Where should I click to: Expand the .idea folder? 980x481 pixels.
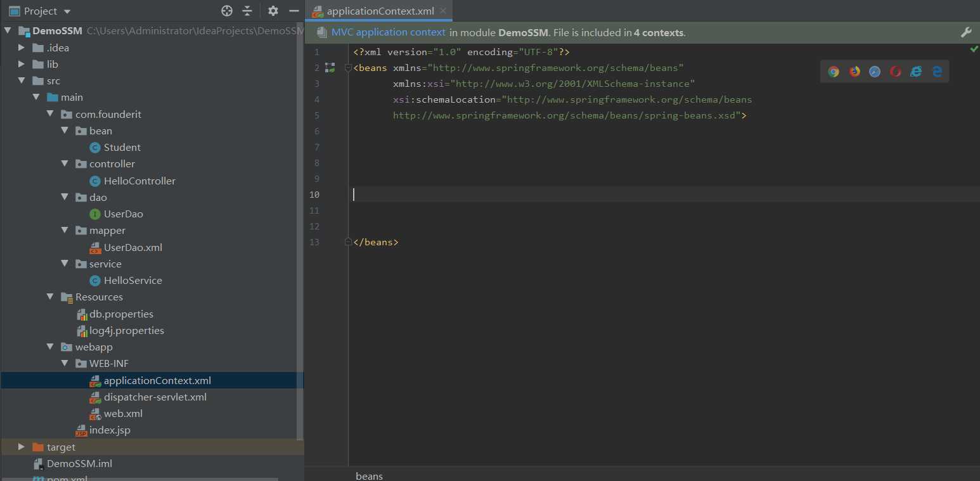[22, 48]
